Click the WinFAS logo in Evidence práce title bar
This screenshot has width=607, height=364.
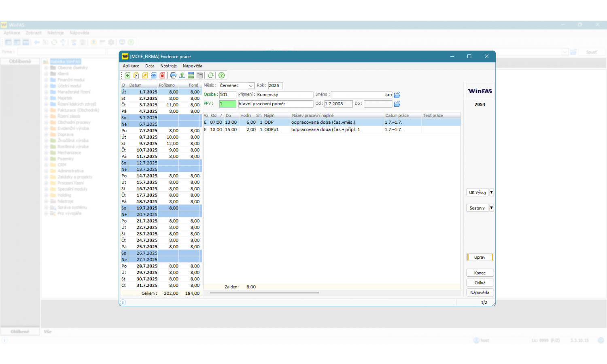pos(125,57)
